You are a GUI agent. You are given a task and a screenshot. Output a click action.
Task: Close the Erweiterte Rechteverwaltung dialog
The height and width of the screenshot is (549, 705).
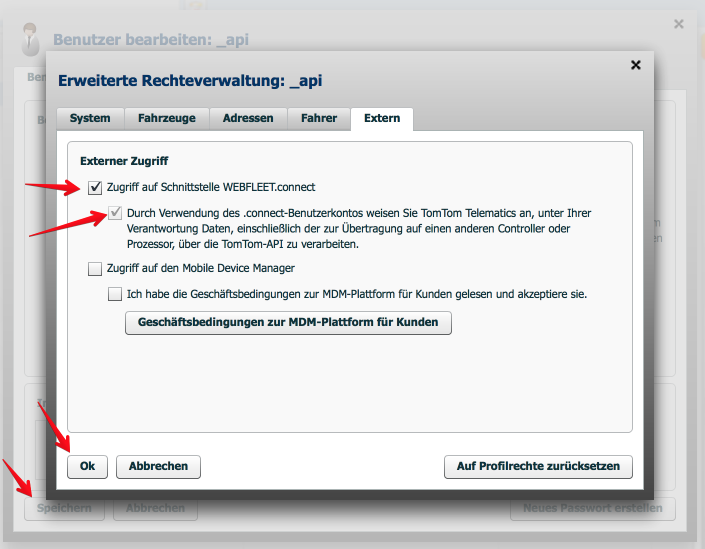tap(635, 65)
